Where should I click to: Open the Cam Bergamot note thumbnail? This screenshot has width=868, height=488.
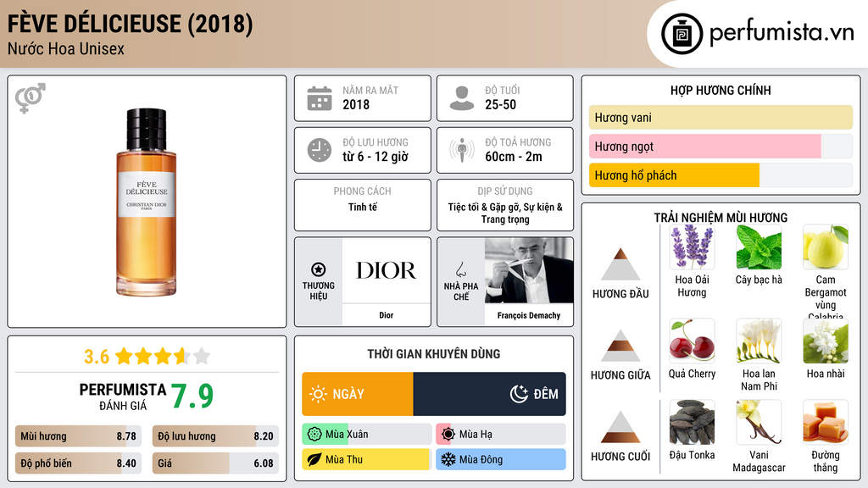(826, 247)
